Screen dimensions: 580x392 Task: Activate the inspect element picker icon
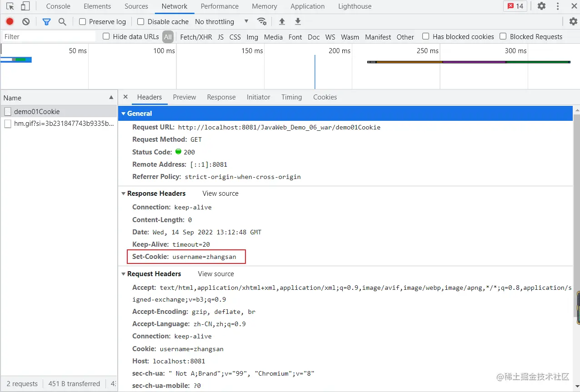click(x=10, y=6)
